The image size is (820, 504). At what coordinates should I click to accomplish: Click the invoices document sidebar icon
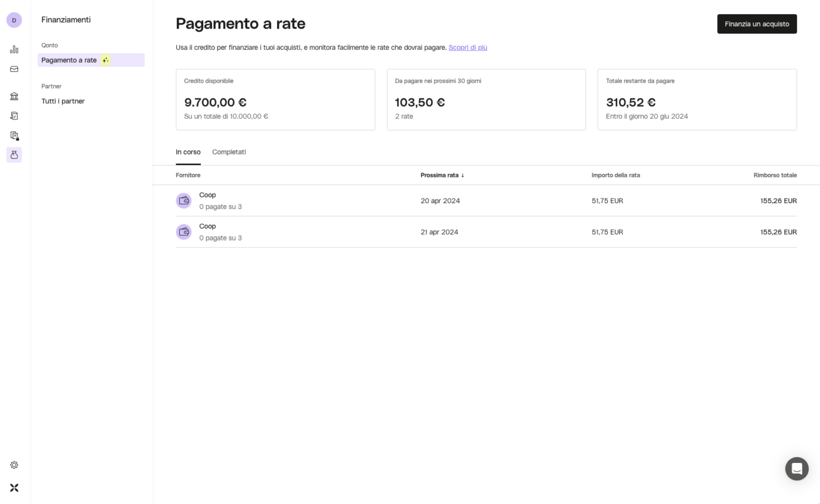point(14,116)
